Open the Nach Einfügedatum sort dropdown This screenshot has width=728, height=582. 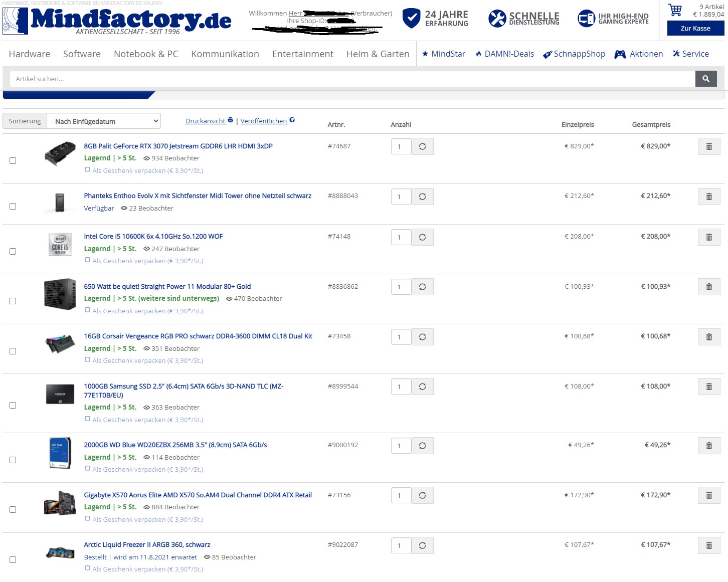pos(104,121)
